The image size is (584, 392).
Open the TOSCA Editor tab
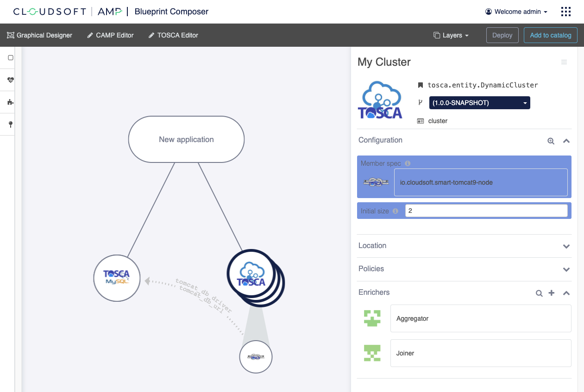173,35
